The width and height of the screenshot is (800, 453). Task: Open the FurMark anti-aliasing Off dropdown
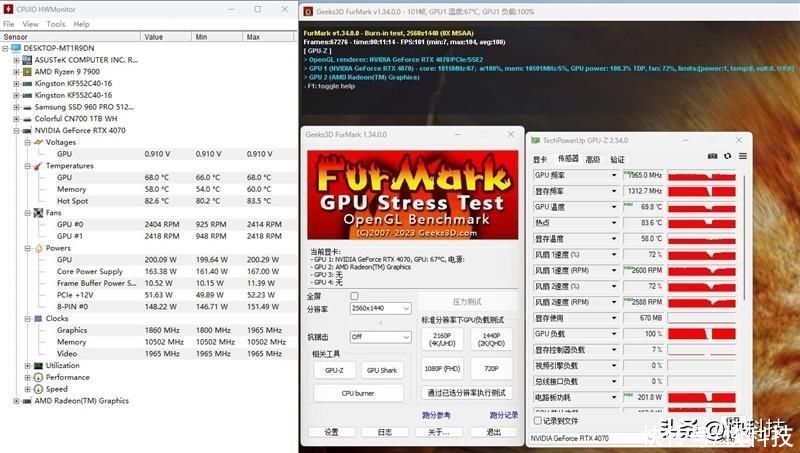pyautogui.click(x=381, y=337)
